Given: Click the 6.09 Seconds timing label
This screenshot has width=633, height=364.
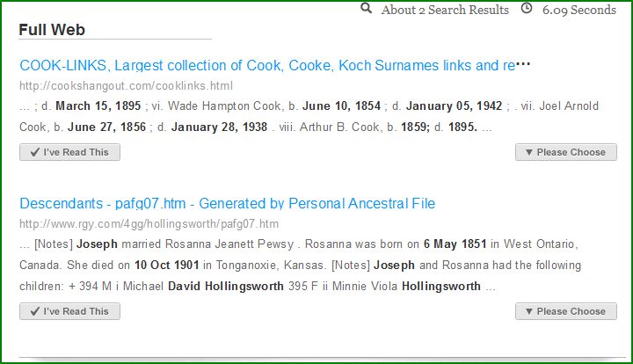Looking at the screenshot, I should 579,10.
